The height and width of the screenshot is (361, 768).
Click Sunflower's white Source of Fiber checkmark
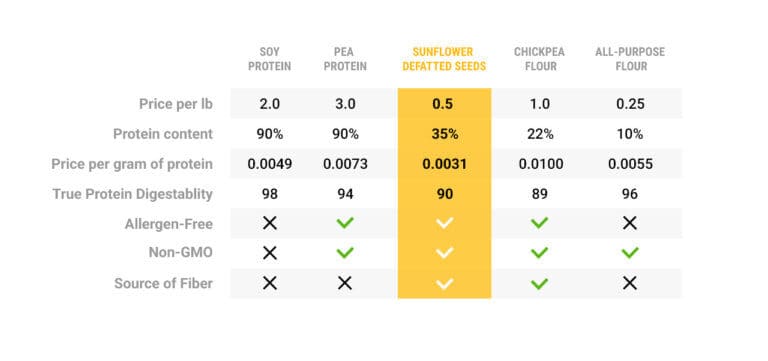[x=444, y=284]
